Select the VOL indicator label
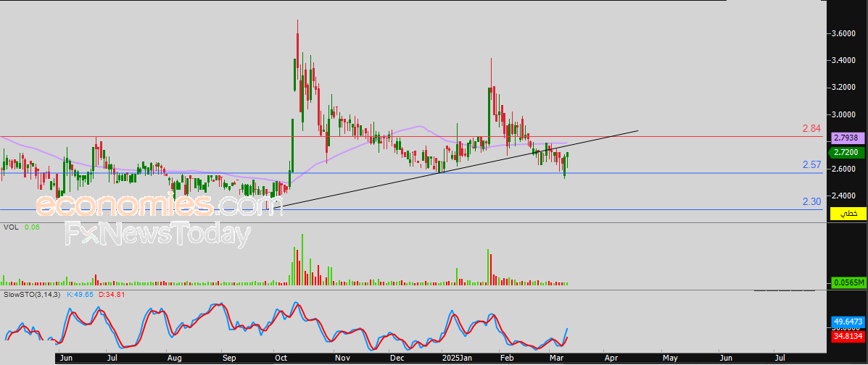Screen dimensions: 868x365 coord(11,227)
